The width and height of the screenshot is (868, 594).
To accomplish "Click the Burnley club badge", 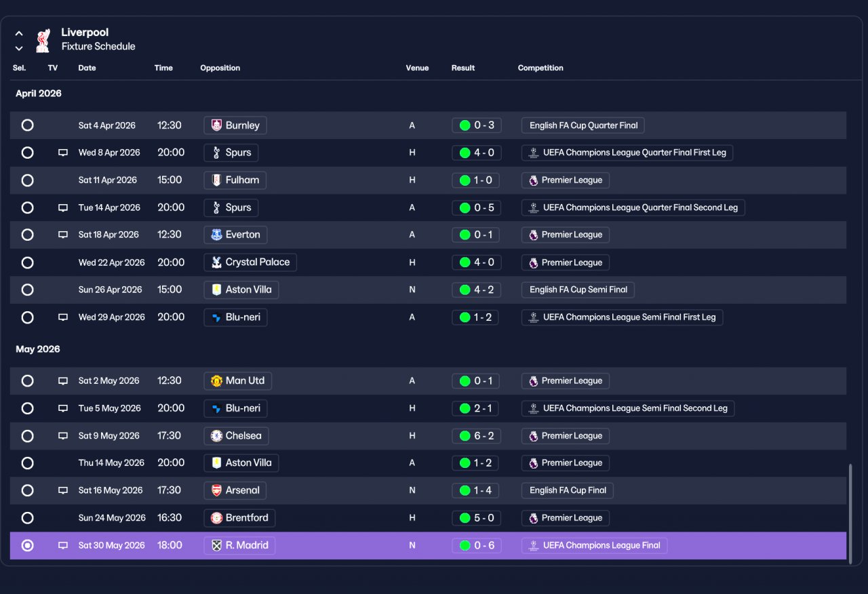I will (216, 125).
